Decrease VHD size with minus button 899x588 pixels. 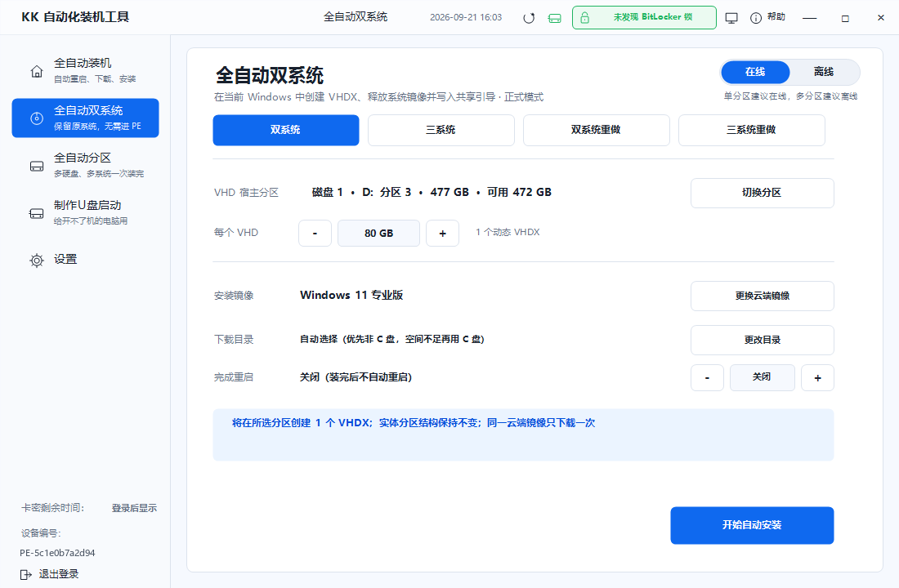coord(315,234)
